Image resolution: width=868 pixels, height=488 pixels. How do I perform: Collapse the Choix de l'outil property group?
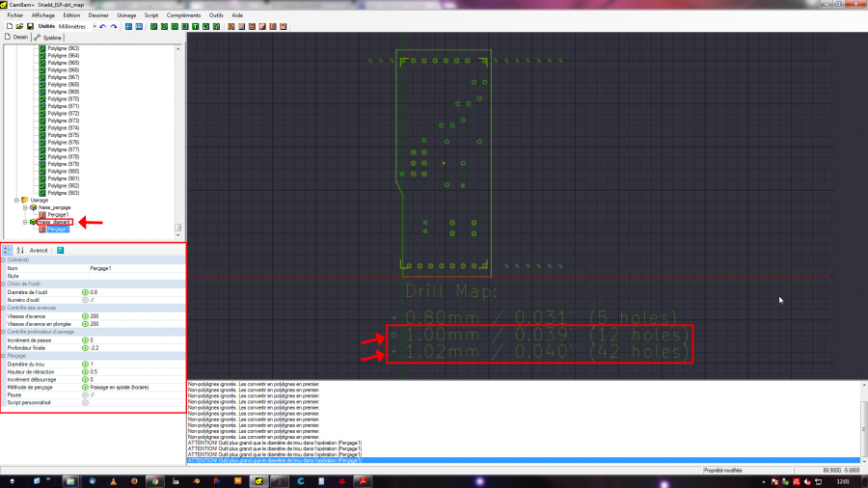tap(3, 284)
